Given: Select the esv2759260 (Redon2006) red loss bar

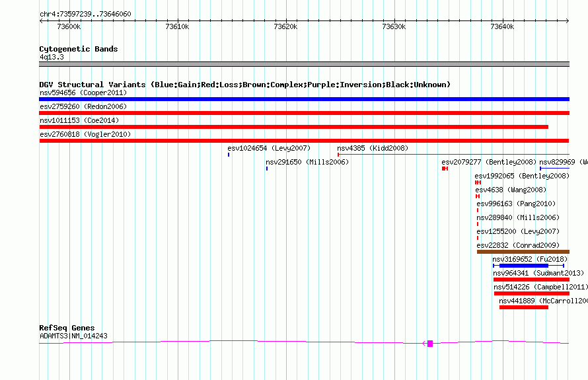Looking at the screenshot, I should point(304,113).
